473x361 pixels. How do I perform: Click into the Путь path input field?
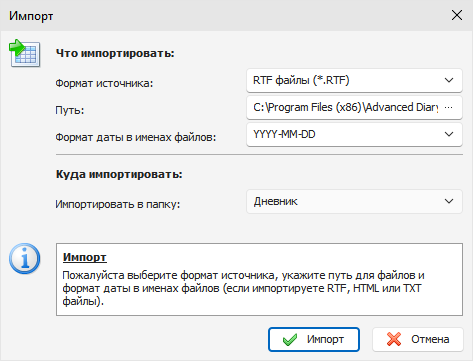pyautogui.click(x=345, y=107)
